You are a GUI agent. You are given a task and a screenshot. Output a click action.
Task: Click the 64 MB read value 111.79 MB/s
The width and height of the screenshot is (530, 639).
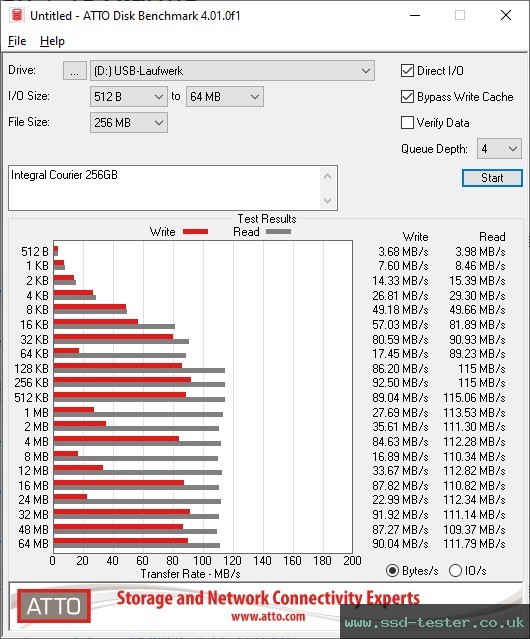(x=474, y=544)
